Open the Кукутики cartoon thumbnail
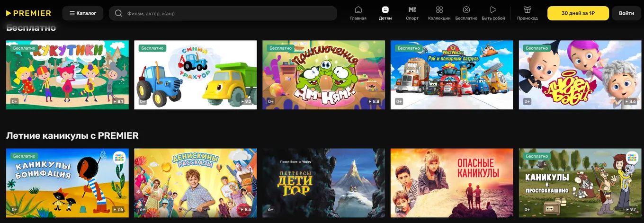Screen dimensions: 644x223 (x=67, y=75)
